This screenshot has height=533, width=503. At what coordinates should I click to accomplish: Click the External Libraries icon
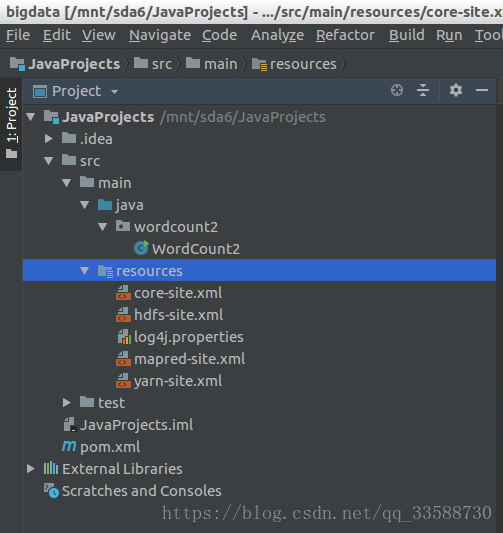point(51,468)
